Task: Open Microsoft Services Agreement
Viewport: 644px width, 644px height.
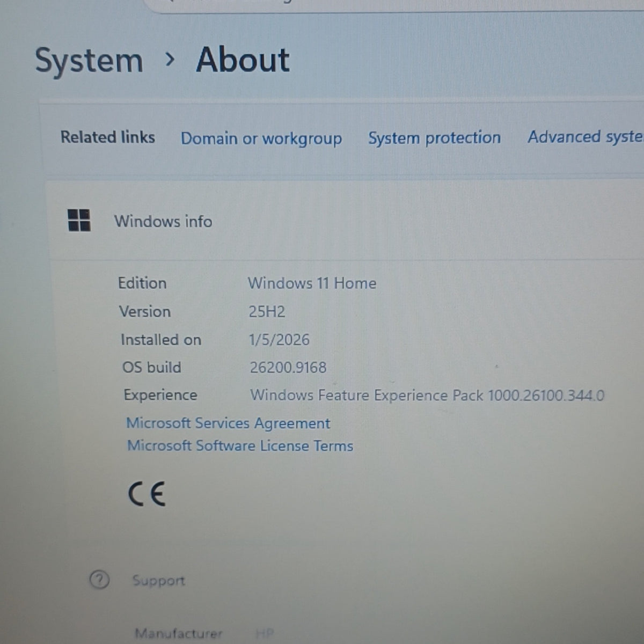Action: (x=228, y=423)
